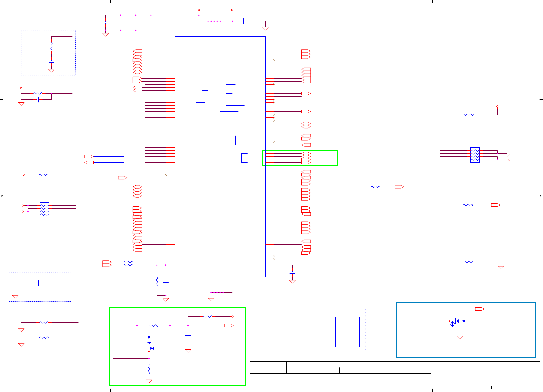Select the ground symbol under the blue-boxed diode
Viewport: 543px width, 392px height.
coord(460,338)
